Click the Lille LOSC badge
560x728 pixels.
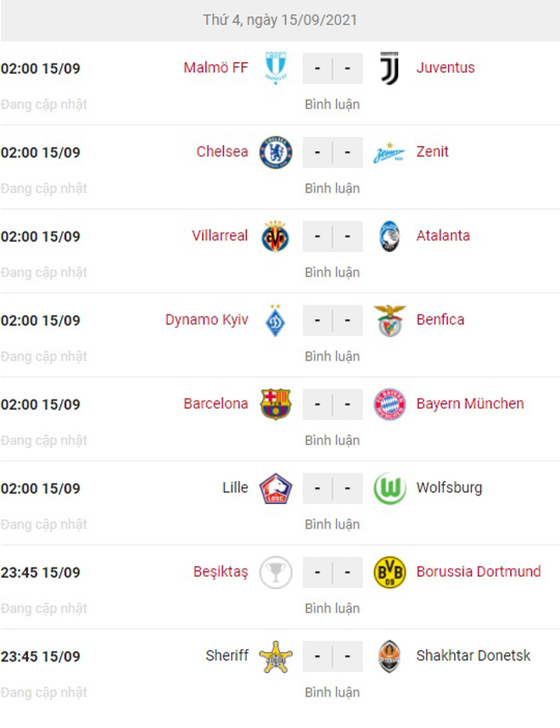click(276, 489)
